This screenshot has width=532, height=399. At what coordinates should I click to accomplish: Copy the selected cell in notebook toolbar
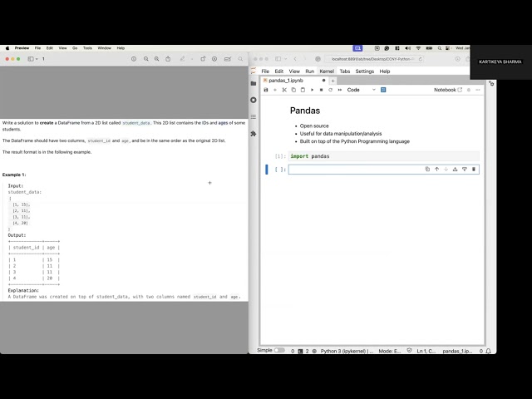[293, 90]
